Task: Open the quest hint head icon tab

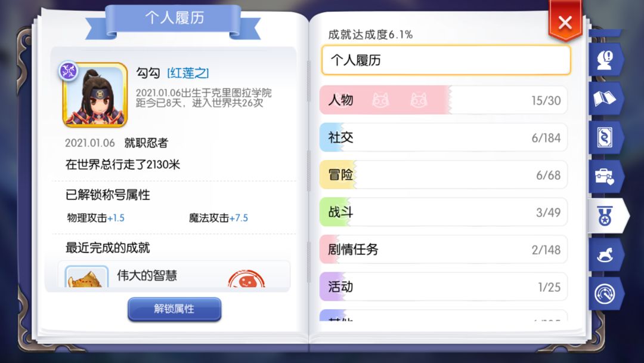Action: tap(605, 60)
